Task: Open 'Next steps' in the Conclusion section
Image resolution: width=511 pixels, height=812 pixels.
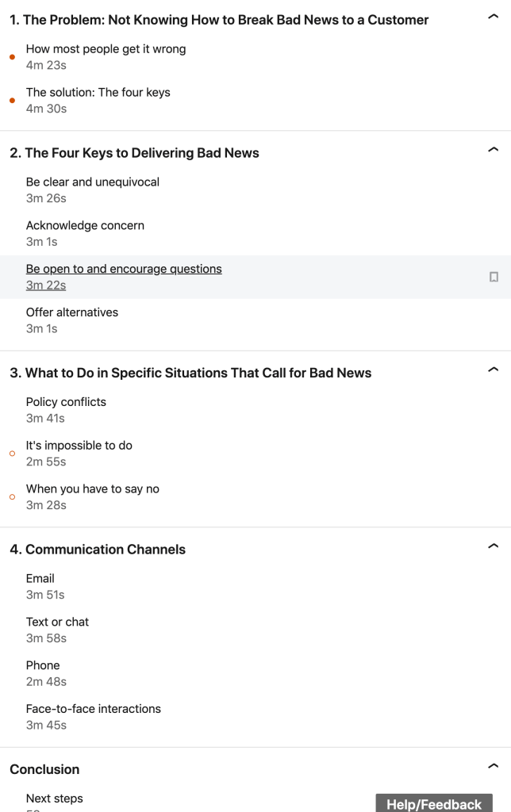Action: click(54, 799)
